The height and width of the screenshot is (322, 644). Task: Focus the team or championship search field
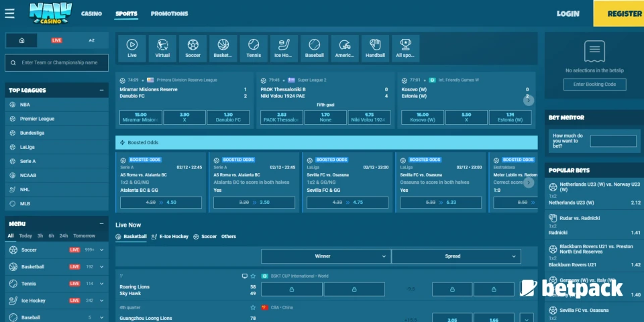56,63
